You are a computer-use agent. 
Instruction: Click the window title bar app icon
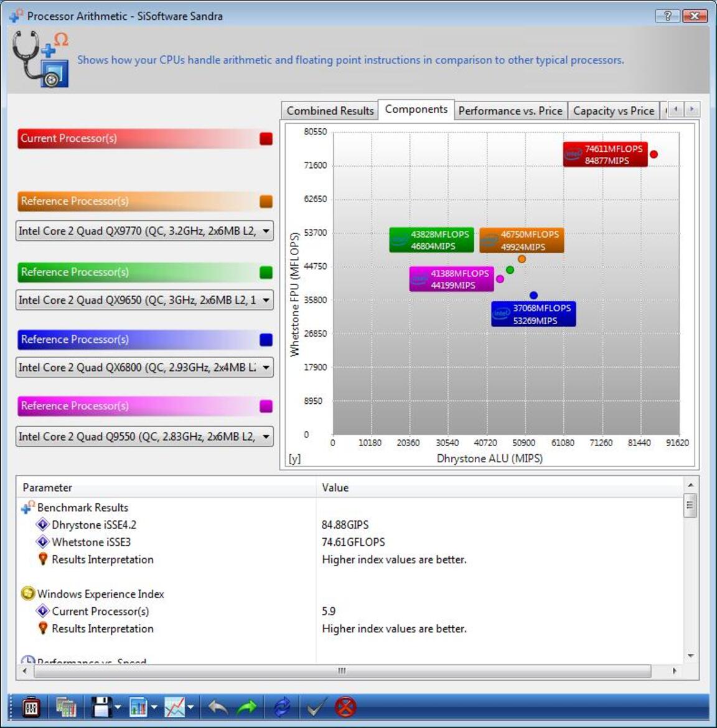click(x=16, y=16)
